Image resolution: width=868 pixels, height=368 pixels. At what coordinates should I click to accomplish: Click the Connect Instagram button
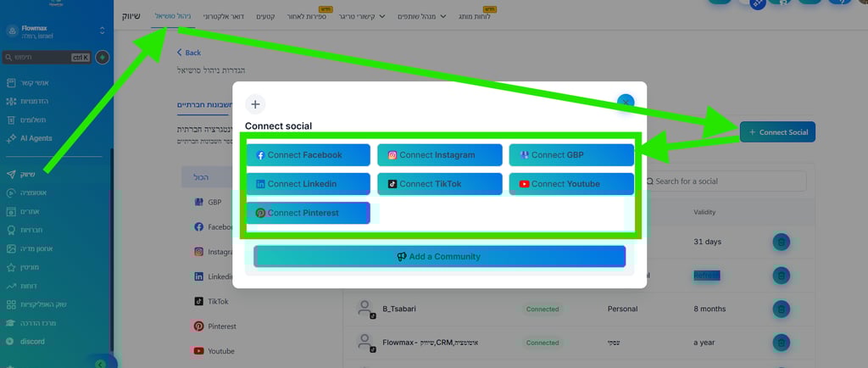pos(440,155)
